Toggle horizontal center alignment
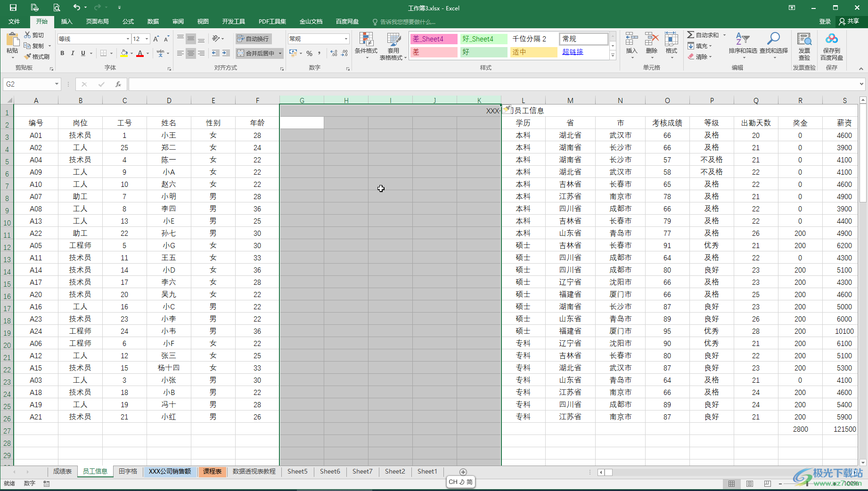This screenshot has width=868, height=491. click(x=191, y=53)
